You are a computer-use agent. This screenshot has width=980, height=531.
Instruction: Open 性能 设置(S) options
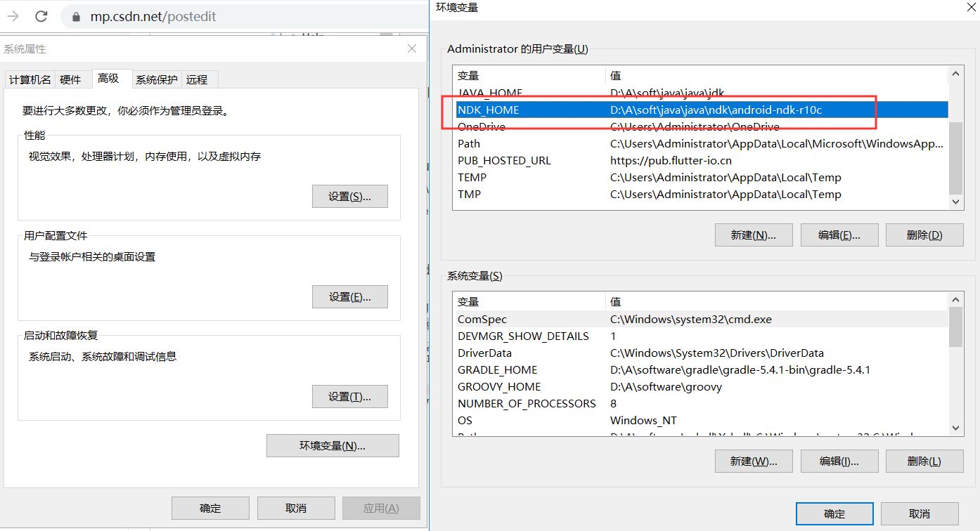click(x=349, y=196)
